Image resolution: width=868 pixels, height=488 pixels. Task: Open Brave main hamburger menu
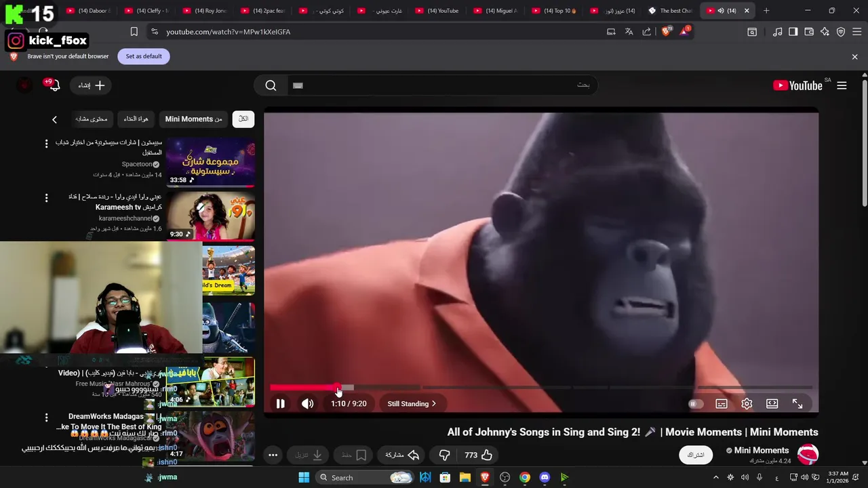(856, 32)
